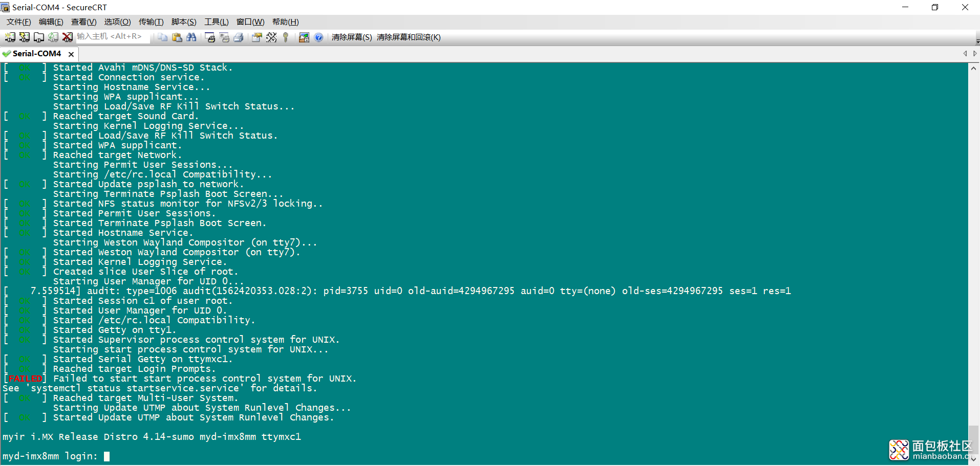Click the Disconnect icon with the red X
This screenshot has height=466, width=980.
pos(68,37)
